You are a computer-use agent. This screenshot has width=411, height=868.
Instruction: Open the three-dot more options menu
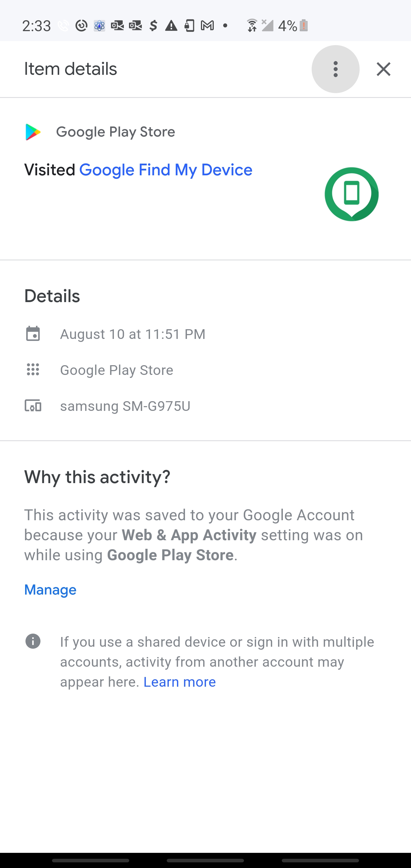[x=335, y=69]
